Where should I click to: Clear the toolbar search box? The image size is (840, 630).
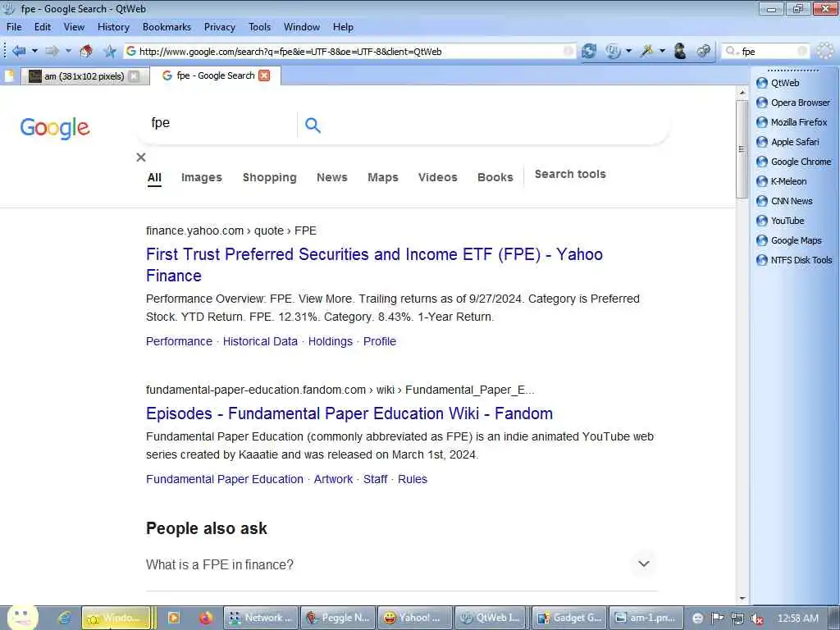click(x=802, y=51)
